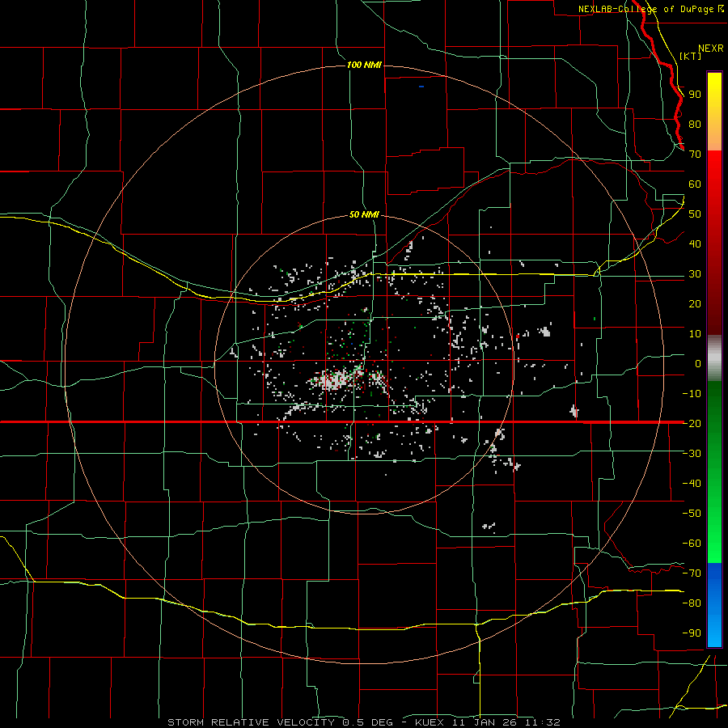Select the -70 value on velocity scale
The image size is (728, 728).
(692, 574)
